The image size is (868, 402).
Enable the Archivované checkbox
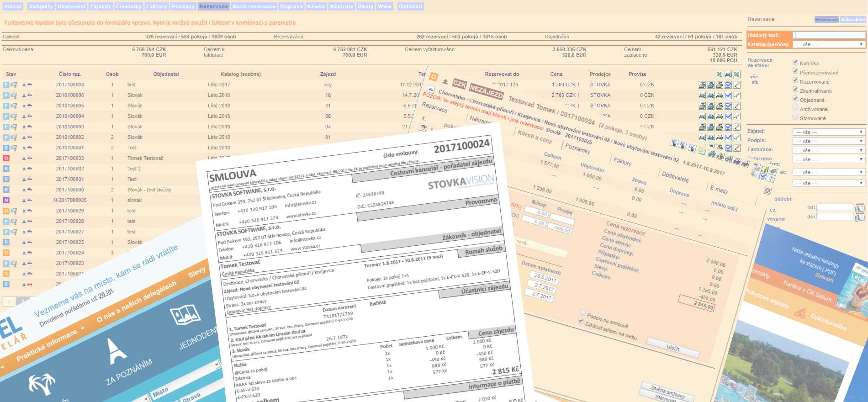(x=795, y=108)
